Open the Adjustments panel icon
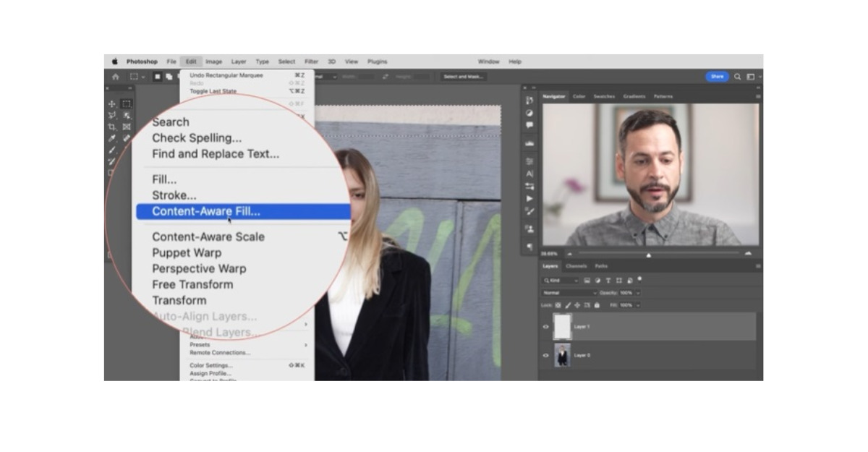 pos(529,113)
